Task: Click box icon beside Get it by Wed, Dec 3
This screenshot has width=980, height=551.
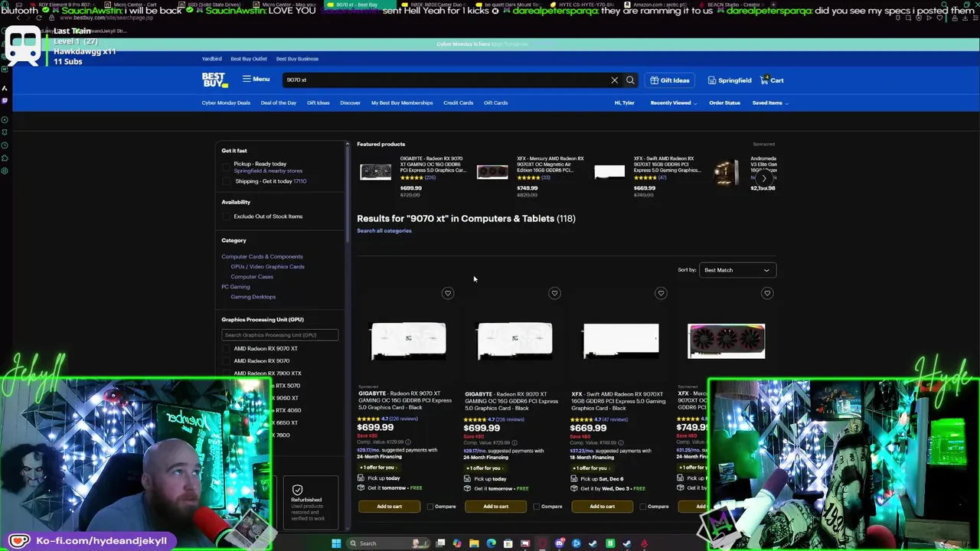Action: coord(573,488)
